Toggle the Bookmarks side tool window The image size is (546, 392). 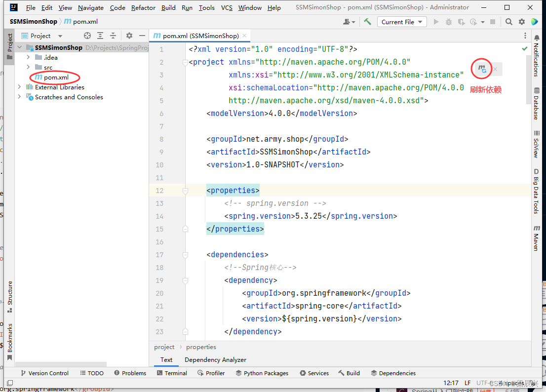(x=10, y=342)
